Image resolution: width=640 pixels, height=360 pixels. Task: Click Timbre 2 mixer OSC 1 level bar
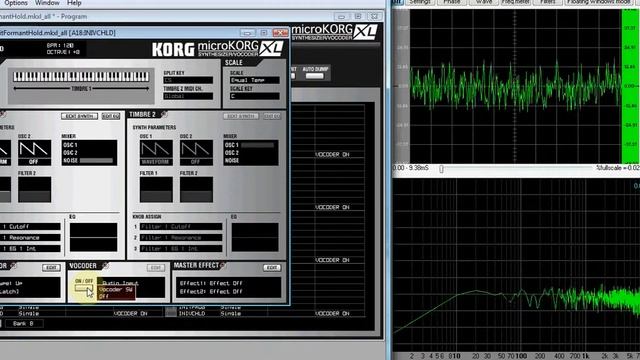pyautogui.click(x=258, y=145)
